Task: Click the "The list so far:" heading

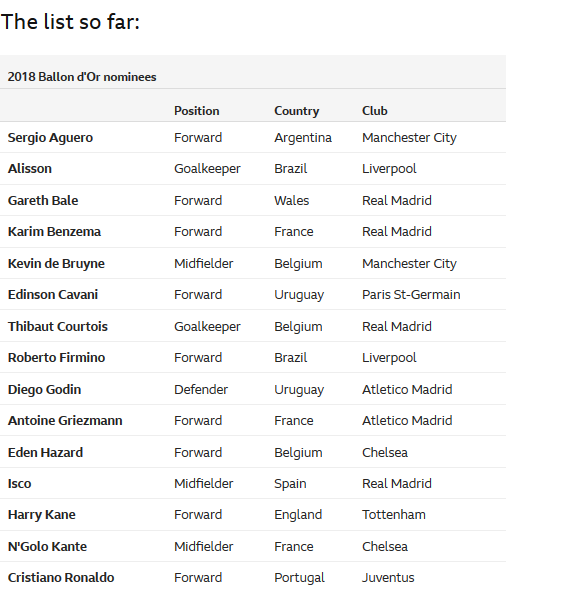Action: (71, 22)
